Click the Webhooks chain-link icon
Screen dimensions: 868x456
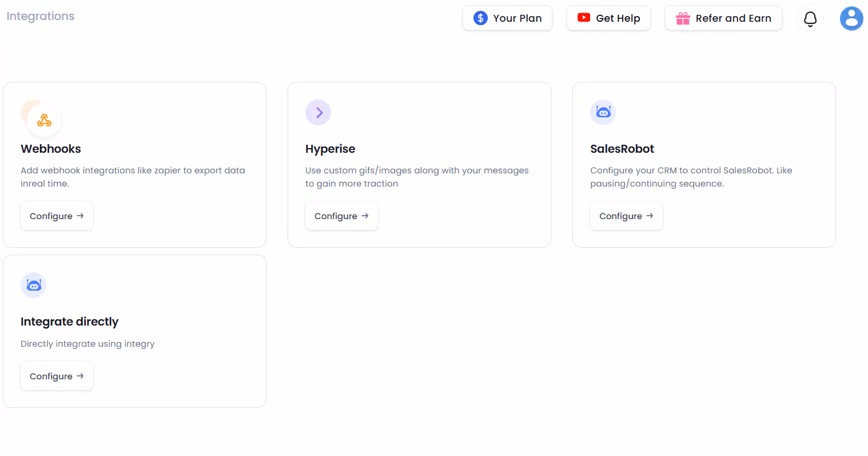42,120
